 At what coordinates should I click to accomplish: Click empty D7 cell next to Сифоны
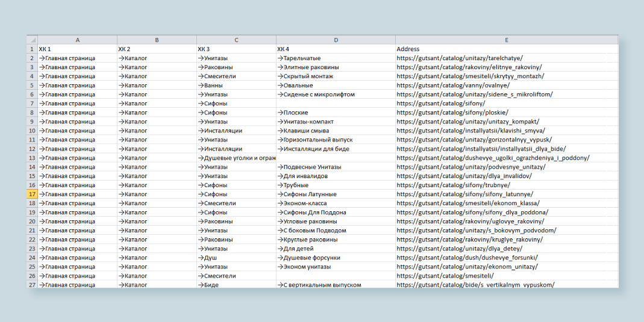[336, 104]
